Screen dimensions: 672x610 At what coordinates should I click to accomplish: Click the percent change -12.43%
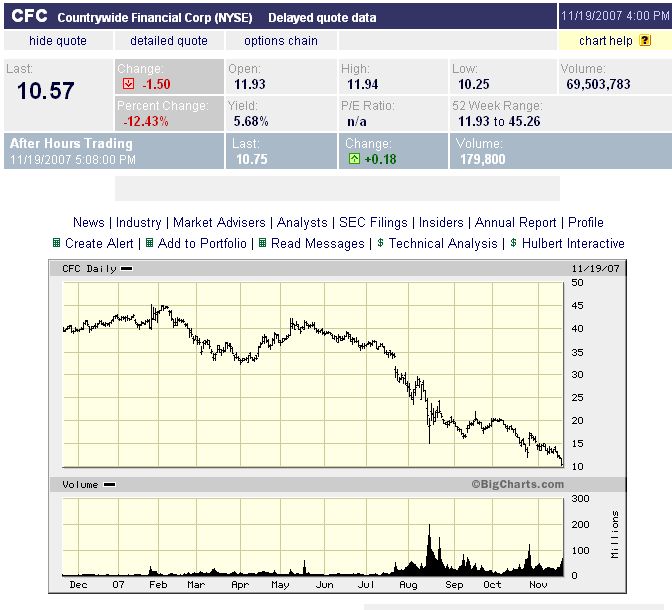(x=146, y=121)
